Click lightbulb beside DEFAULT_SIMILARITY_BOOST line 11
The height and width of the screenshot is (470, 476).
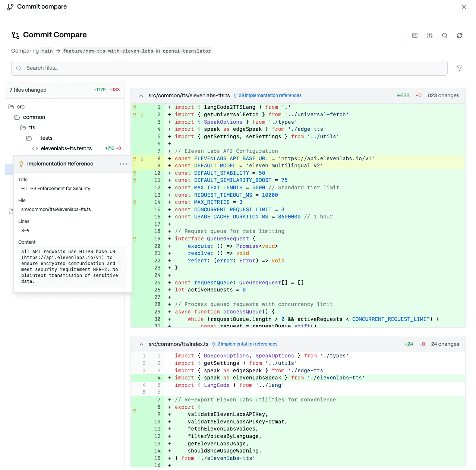135,180
